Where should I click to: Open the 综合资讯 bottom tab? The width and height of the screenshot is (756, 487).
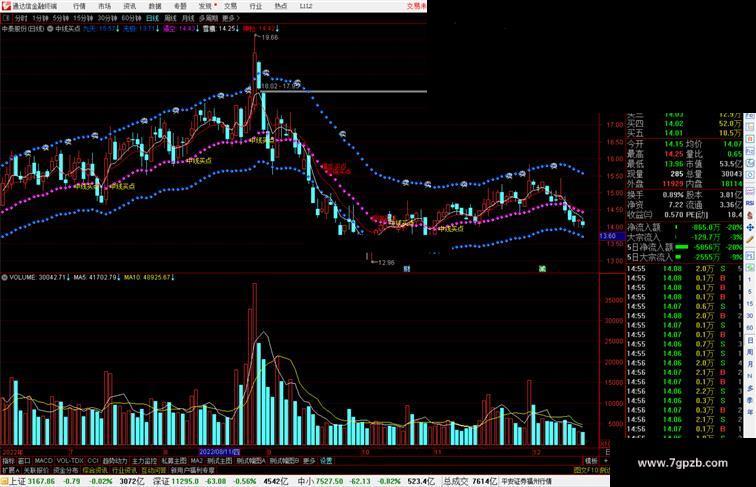(x=95, y=470)
